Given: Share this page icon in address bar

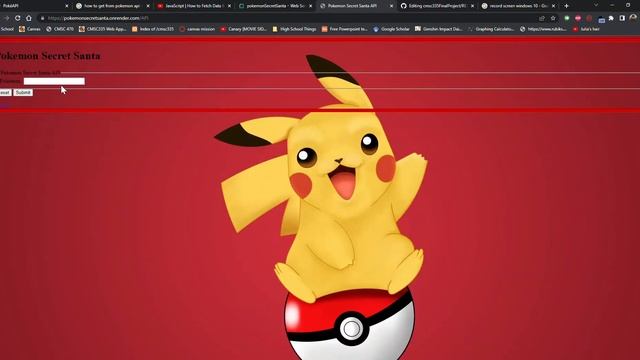Looking at the screenshot, I should (x=542, y=18).
